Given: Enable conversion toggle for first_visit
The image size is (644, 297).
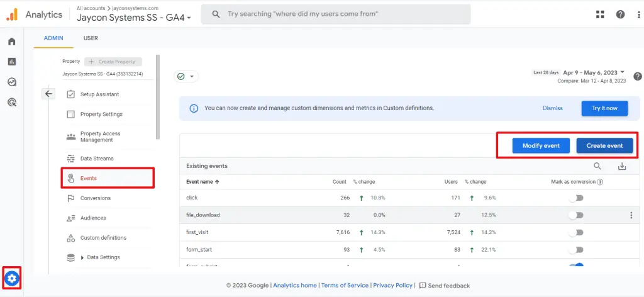Looking at the screenshot, I should click(x=575, y=232).
